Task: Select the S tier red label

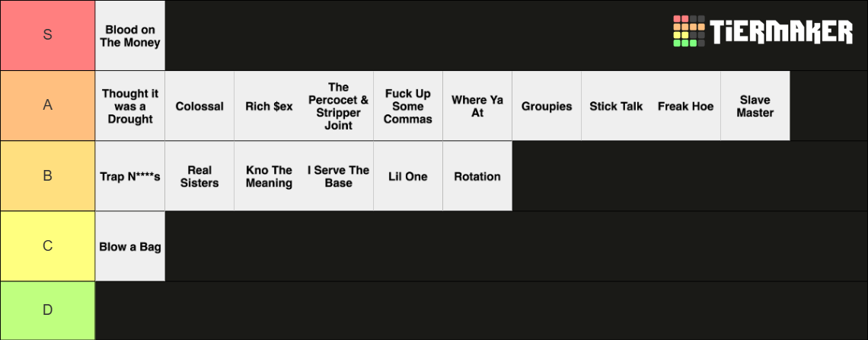Action: point(48,35)
